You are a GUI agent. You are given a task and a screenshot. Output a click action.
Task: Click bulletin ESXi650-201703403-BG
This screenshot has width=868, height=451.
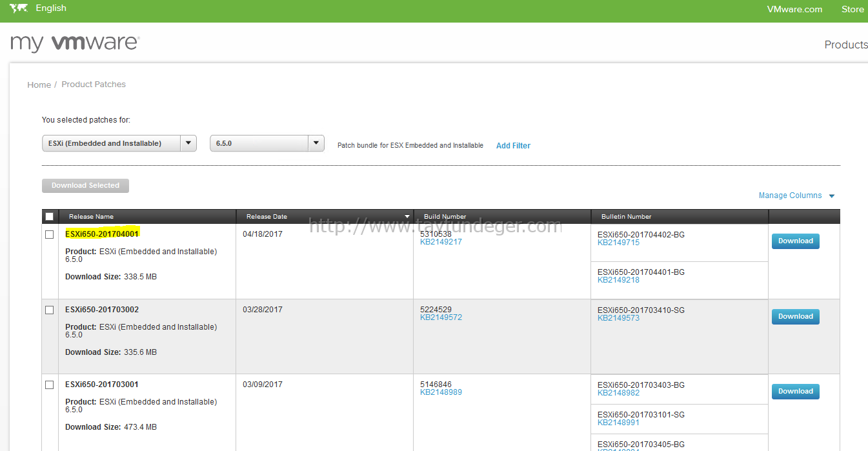(641, 385)
